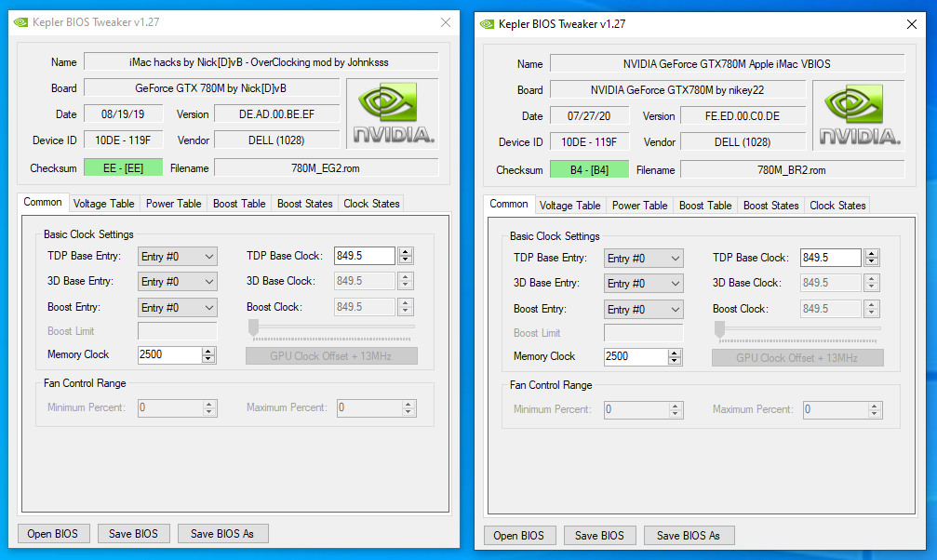Click filename 780M_EG2.rom field
Image resolution: width=937 pixels, height=560 pixels.
tap(327, 168)
